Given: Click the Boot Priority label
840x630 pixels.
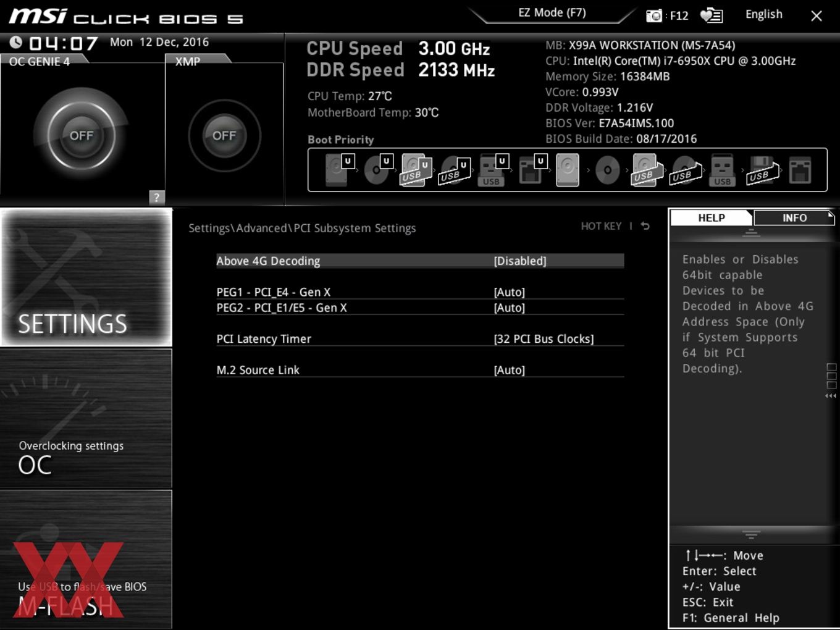Looking at the screenshot, I should (x=341, y=140).
